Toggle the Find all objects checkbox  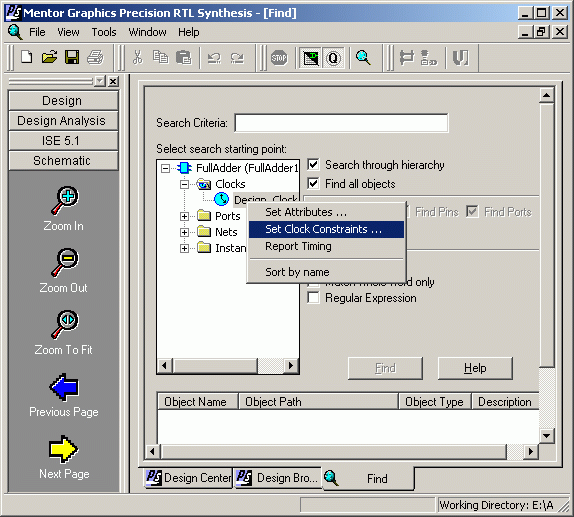pyautogui.click(x=313, y=183)
